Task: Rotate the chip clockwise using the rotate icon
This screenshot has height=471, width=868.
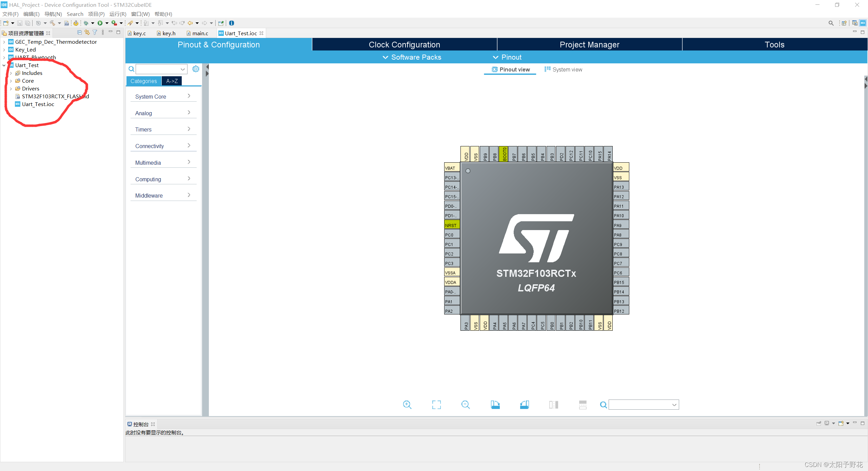Action: click(x=495, y=404)
